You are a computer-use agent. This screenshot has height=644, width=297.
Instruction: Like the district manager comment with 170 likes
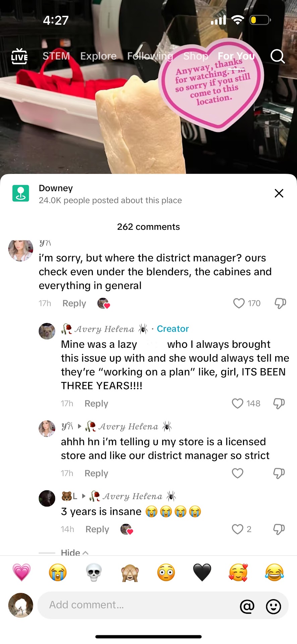point(239,303)
